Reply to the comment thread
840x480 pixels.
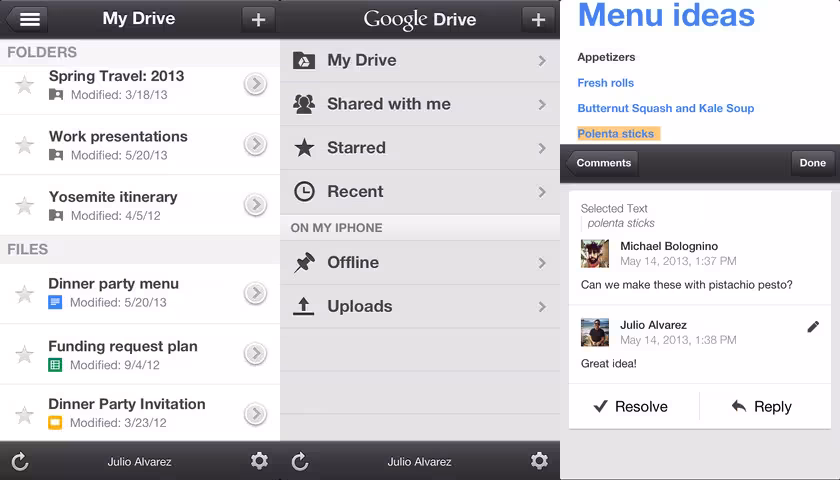762,407
